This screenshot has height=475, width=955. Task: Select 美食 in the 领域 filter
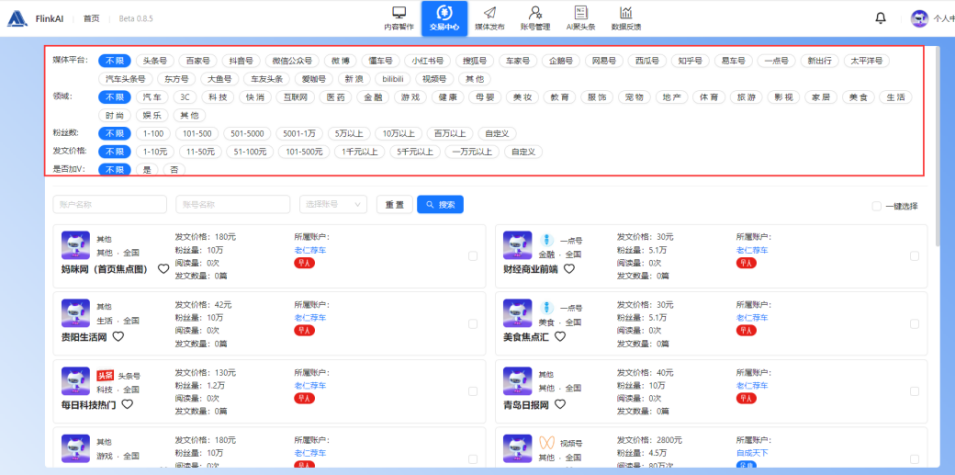tap(858, 97)
